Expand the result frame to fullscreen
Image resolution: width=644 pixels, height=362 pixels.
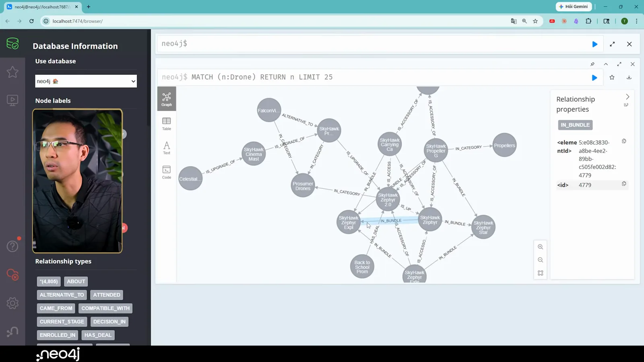[x=619, y=64]
